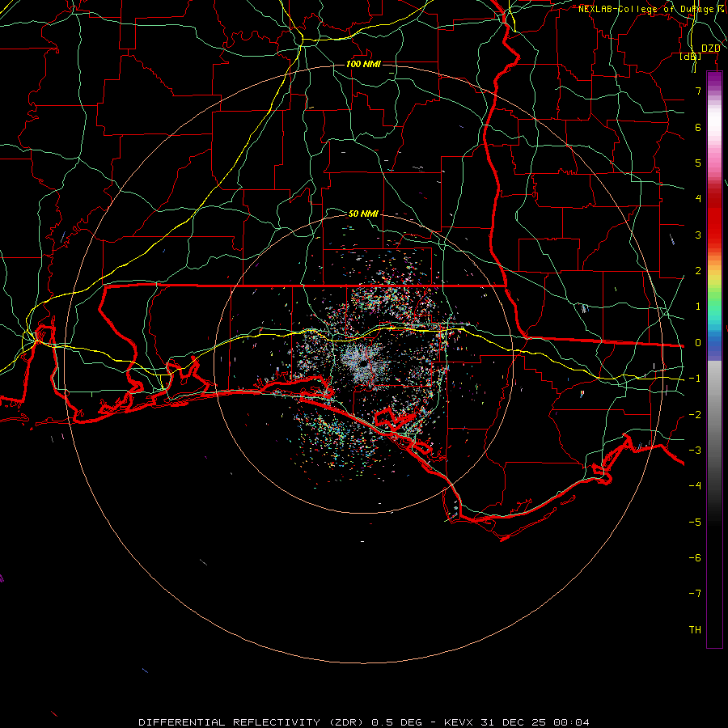The height and width of the screenshot is (728, 728).
Task: Click the "-1" value on the scale
Action: [695, 379]
